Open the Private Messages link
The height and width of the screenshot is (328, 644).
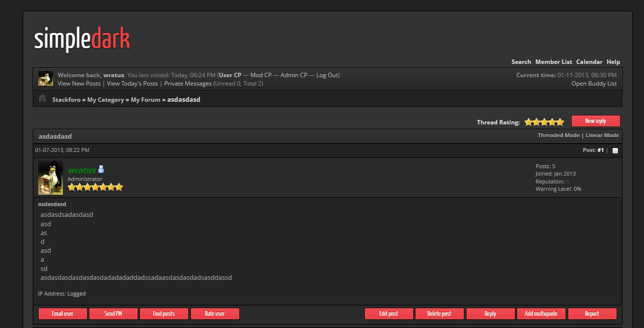188,84
